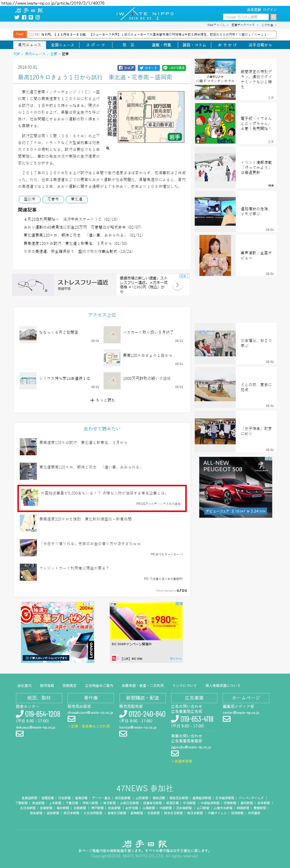The image size is (290, 868).
Task: Open the Facebook icon in the header
Action: (24, 17)
